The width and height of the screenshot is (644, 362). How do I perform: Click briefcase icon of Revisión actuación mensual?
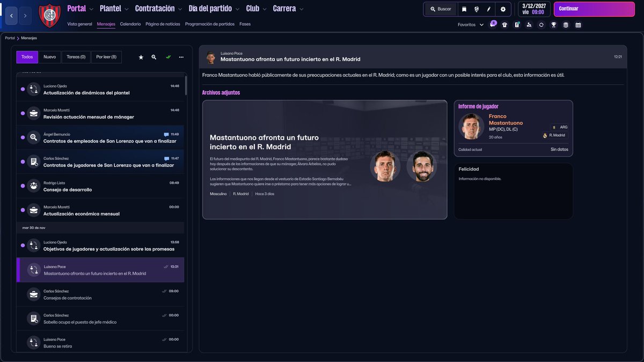(x=33, y=113)
